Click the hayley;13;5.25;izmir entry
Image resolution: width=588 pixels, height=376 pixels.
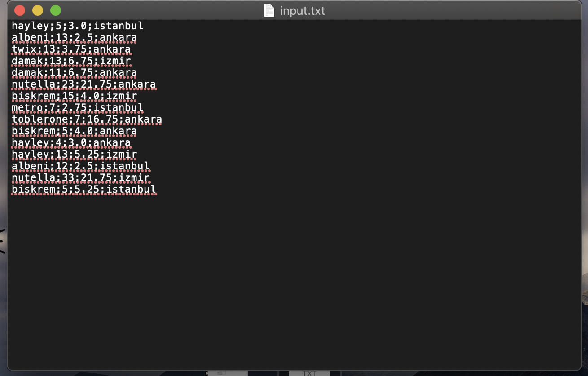pyautogui.click(x=74, y=154)
